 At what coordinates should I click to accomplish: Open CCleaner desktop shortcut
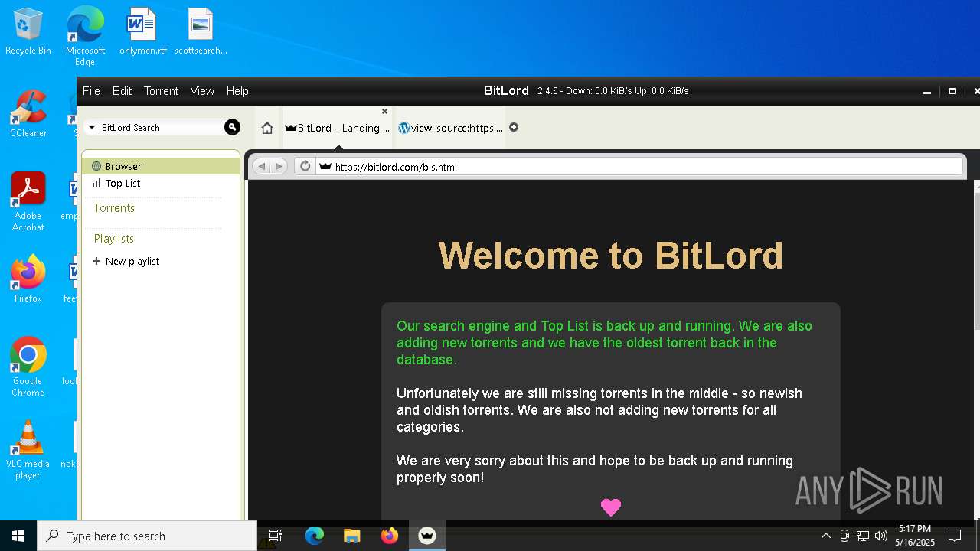28,115
